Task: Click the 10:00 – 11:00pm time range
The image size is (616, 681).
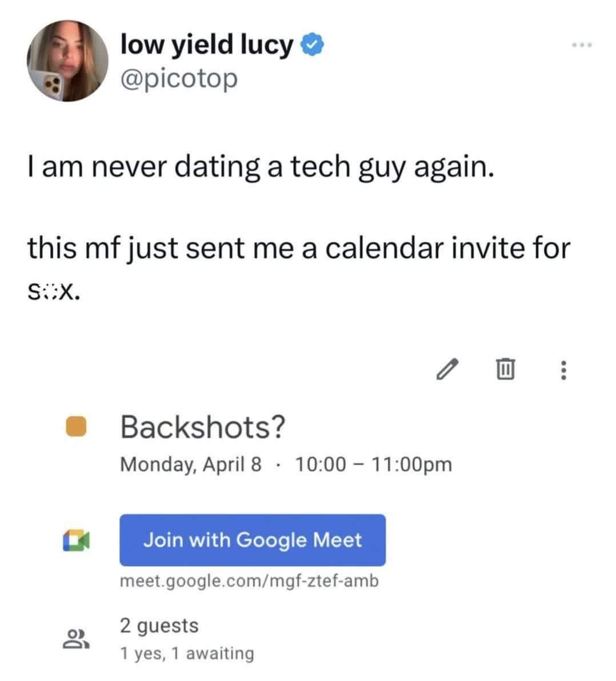Action: (374, 464)
